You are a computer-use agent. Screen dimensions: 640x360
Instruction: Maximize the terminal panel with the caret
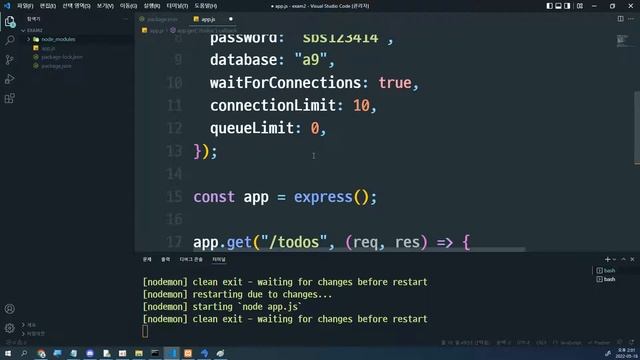(623, 259)
